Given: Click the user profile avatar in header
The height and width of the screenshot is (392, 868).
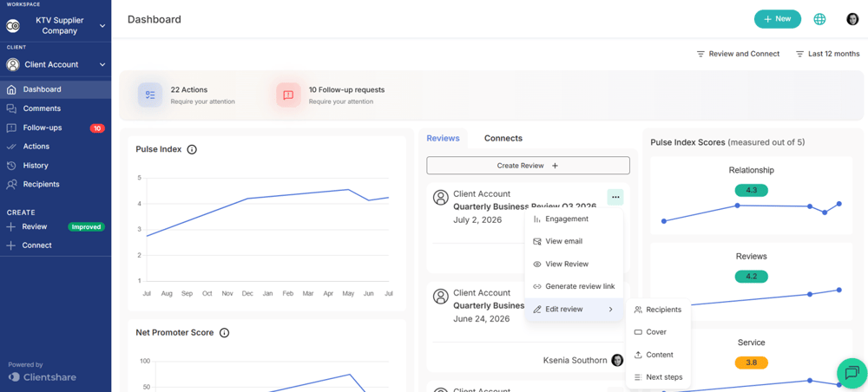Looking at the screenshot, I should point(852,19).
